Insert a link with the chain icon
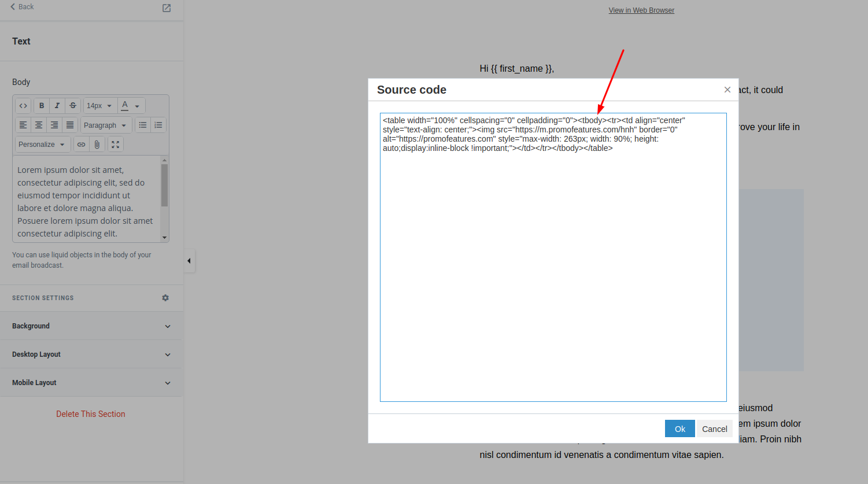The image size is (868, 484). pyautogui.click(x=82, y=145)
